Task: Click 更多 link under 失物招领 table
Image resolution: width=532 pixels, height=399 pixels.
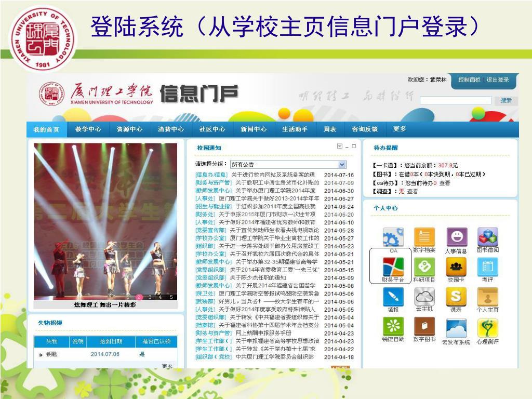Action: pos(167,366)
